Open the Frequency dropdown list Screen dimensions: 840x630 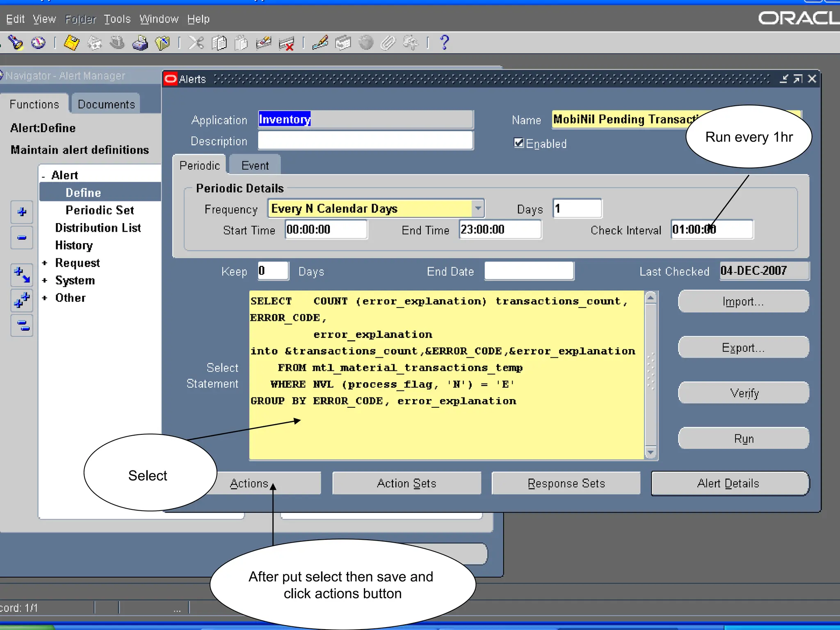478,208
